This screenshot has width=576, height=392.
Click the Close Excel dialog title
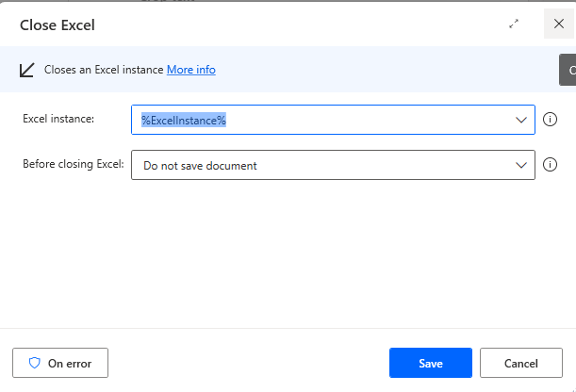click(x=58, y=24)
